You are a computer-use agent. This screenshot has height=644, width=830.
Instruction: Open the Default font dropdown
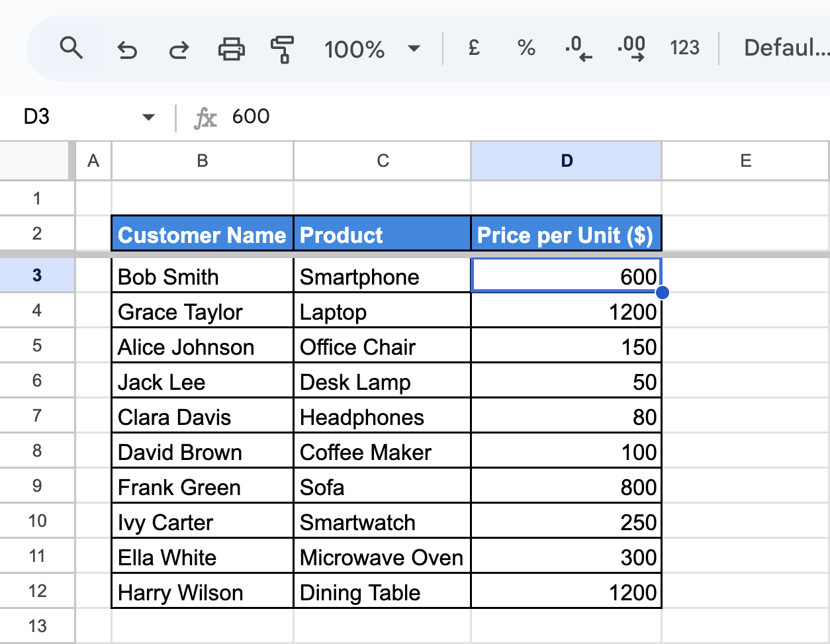pos(786,48)
